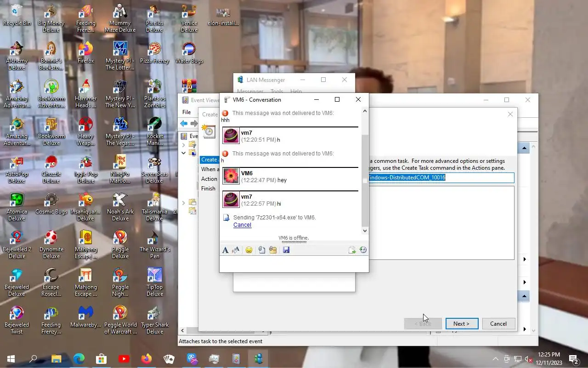The height and width of the screenshot is (368, 588).
Task: Select the 'Action' wizard step
Action: pos(209,179)
